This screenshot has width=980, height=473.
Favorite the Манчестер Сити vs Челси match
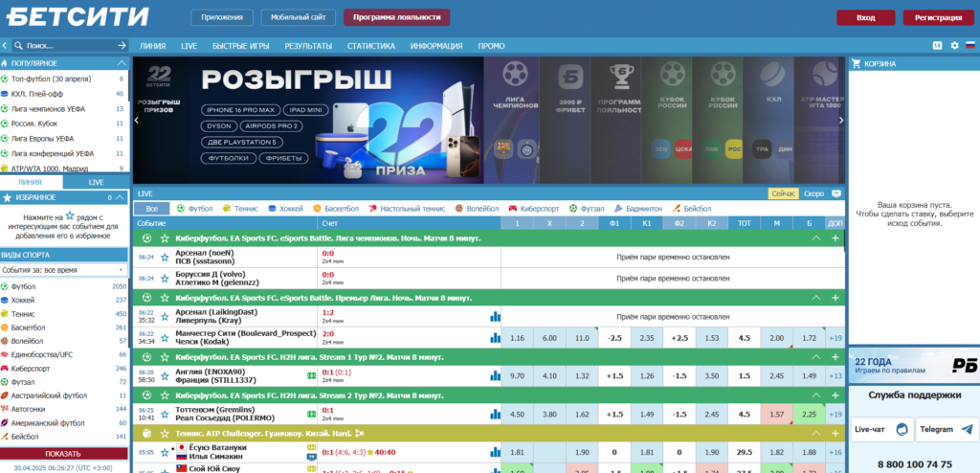click(165, 338)
